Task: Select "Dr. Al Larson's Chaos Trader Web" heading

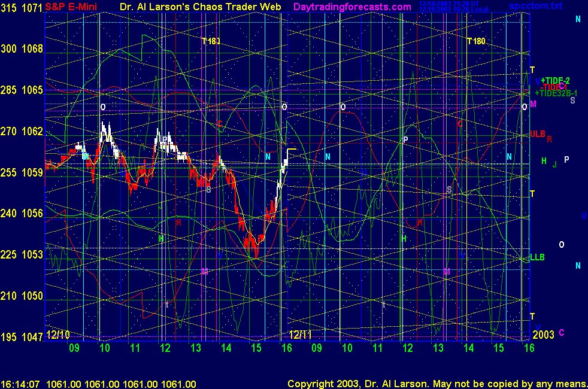Action: (x=200, y=7)
